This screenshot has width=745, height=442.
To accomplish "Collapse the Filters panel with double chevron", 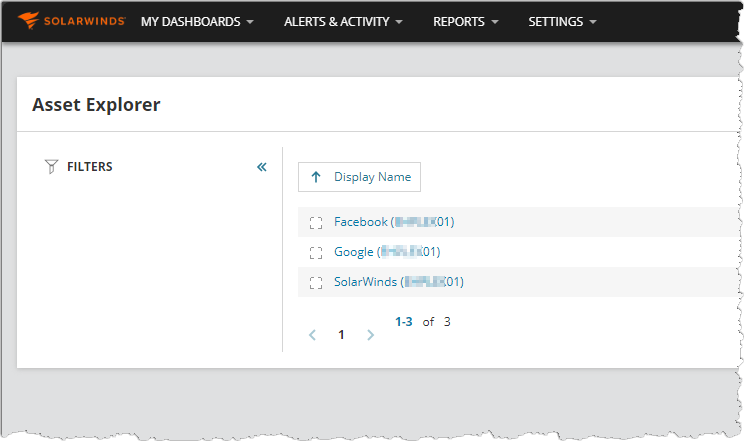I will pos(262,167).
